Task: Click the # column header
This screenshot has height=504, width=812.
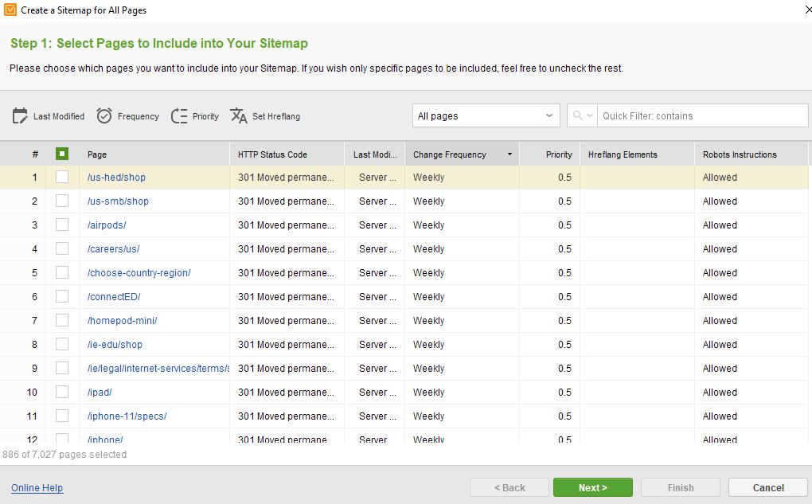Action: pyautogui.click(x=35, y=154)
